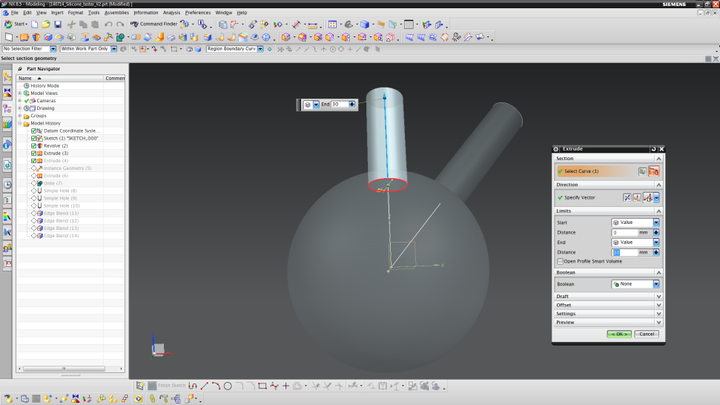720x405 pixels.
Task: Open the File menu
Action: 14,13
